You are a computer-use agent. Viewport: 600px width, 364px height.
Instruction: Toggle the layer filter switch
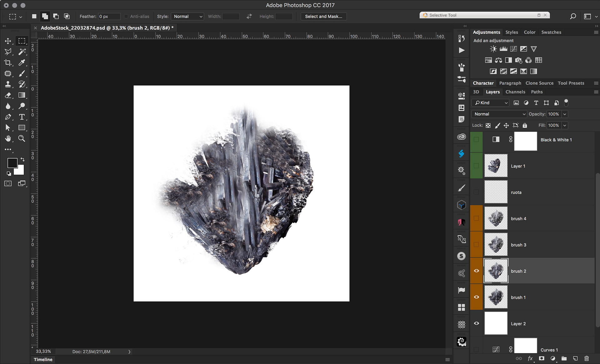(x=566, y=102)
